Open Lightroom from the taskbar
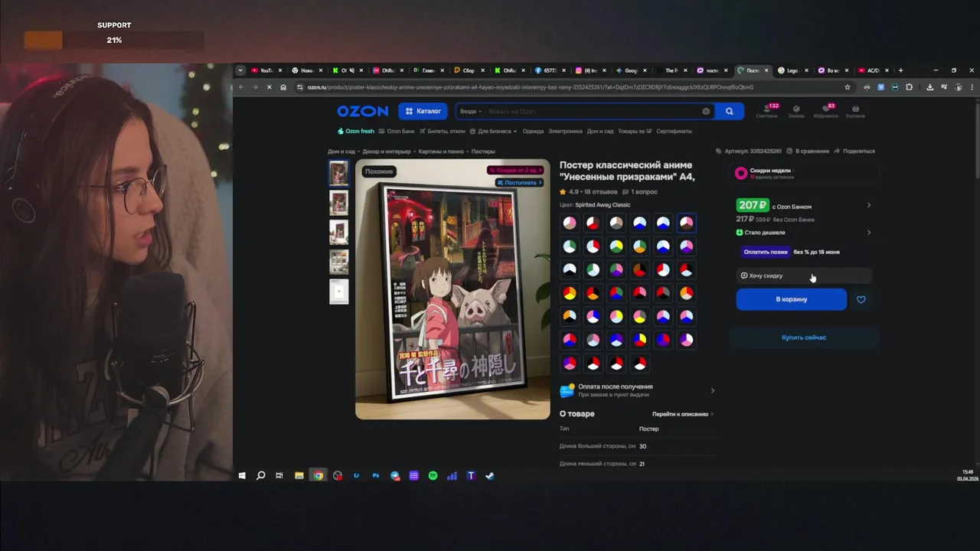 pyautogui.click(x=357, y=475)
